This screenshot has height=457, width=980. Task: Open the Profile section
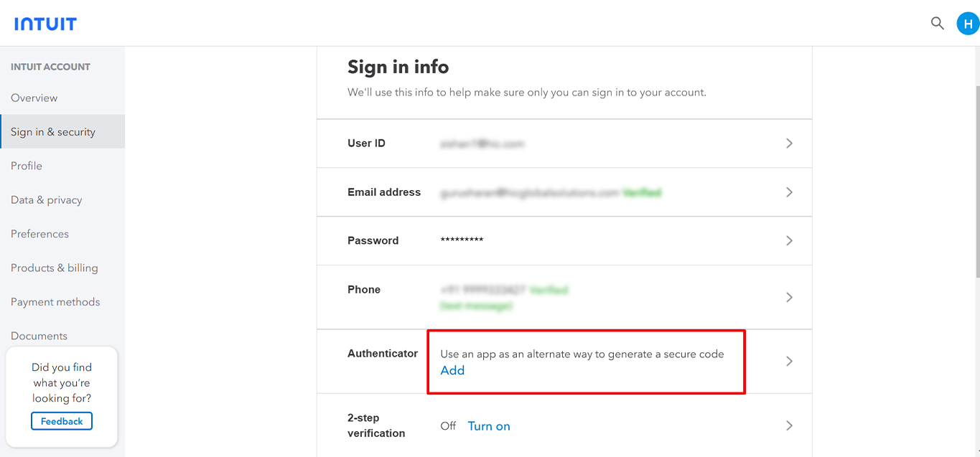coord(27,166)
